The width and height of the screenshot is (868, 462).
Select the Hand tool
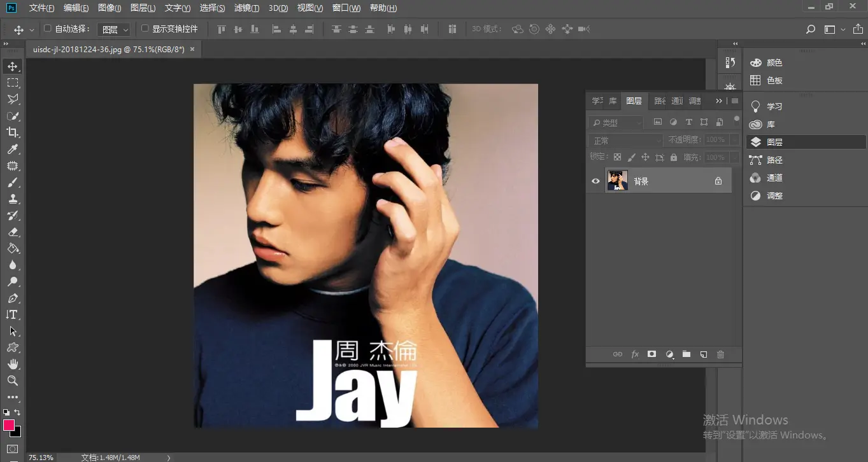coord(13,364)
